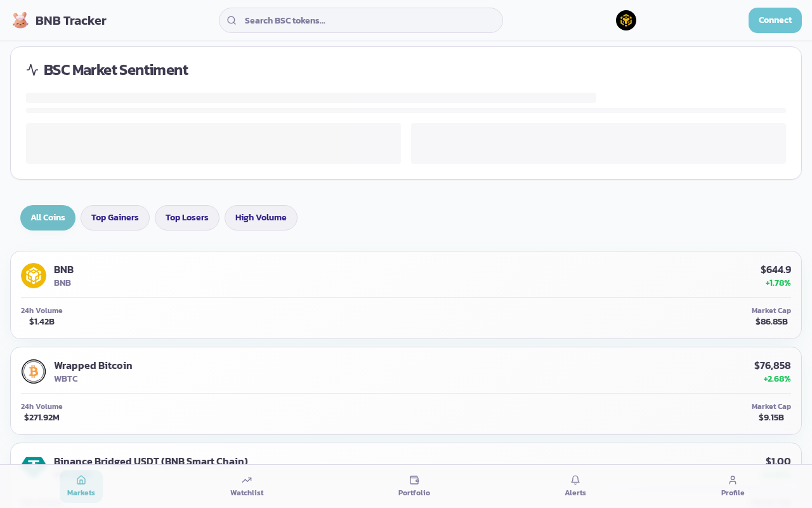Go to the Markets tab label

pyautogui.click(x=81, y=493)
